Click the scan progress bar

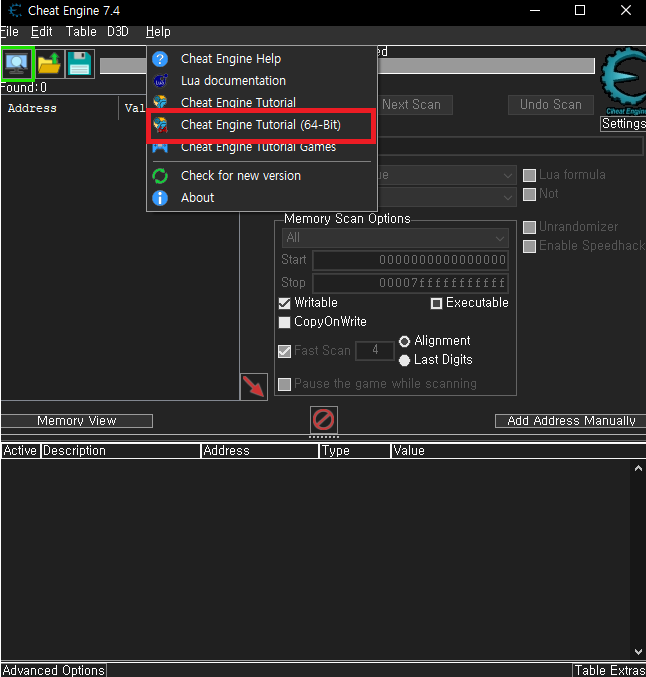(x=486, y=66)
